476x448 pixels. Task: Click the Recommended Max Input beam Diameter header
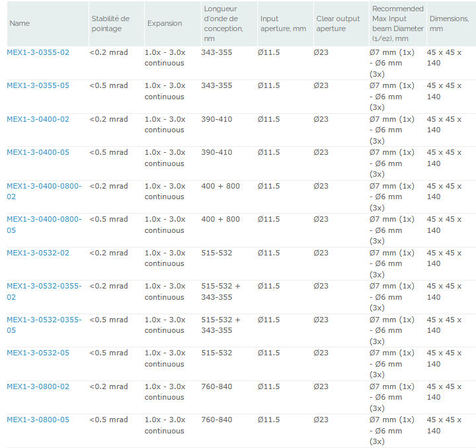point(397,24)
